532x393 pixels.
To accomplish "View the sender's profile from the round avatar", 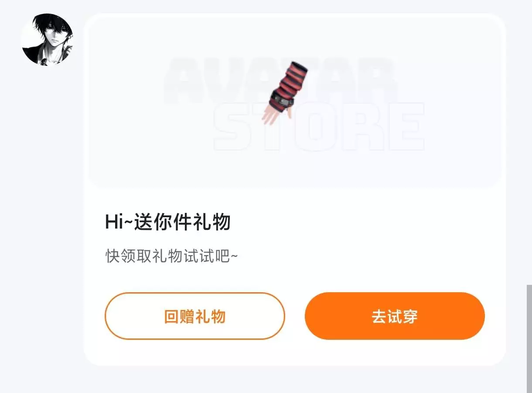I will pos(47,39).
